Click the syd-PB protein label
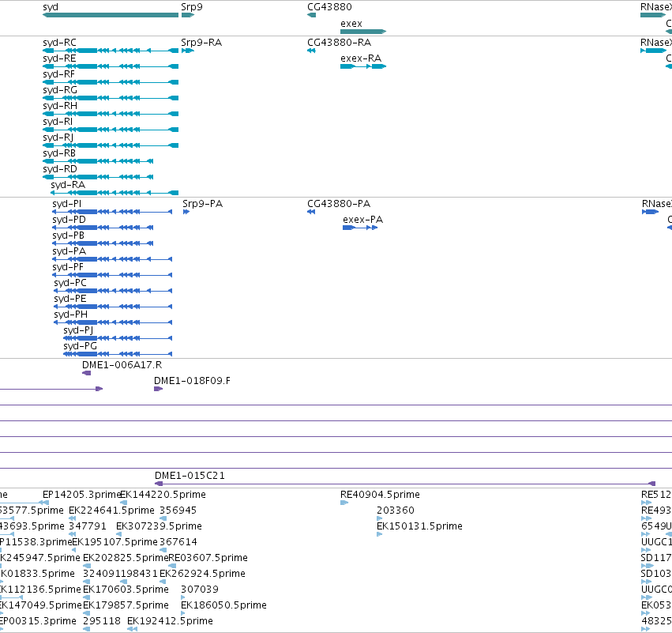 pyautogui.click(x=68, y=235)
